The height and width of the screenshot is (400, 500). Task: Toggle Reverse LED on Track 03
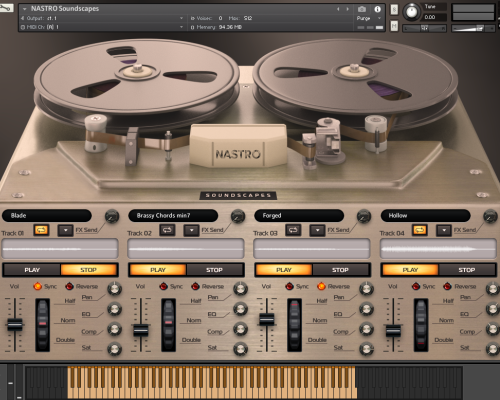click(x=321, y=286)
